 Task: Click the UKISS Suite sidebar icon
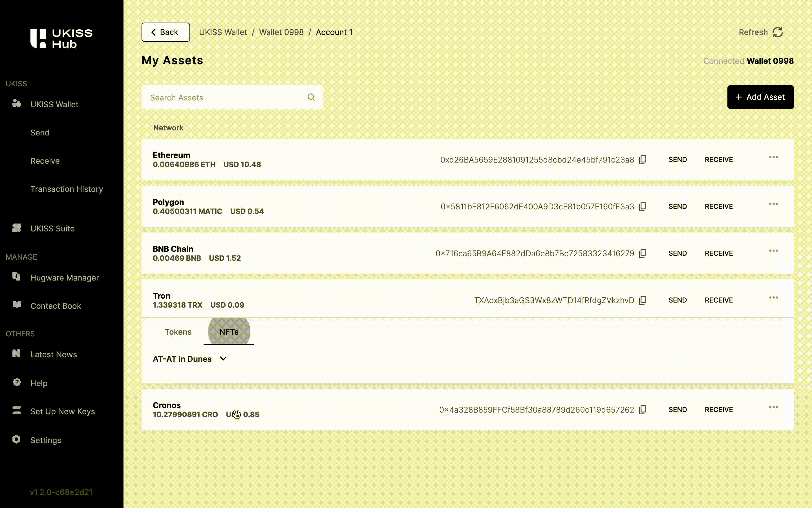(16, 228)
